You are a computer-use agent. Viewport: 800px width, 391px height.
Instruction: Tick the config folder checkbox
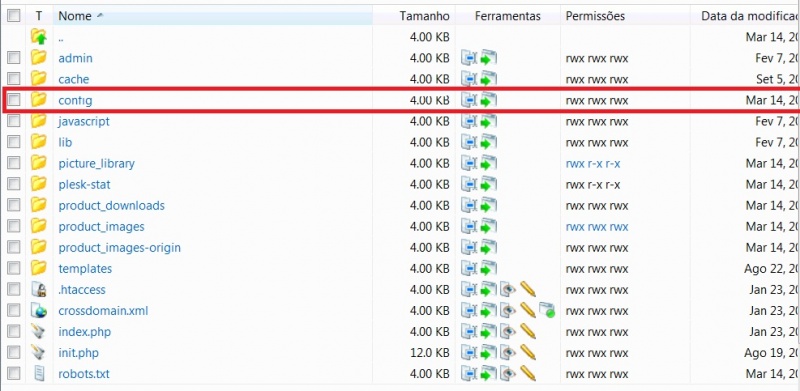point(14,100)
